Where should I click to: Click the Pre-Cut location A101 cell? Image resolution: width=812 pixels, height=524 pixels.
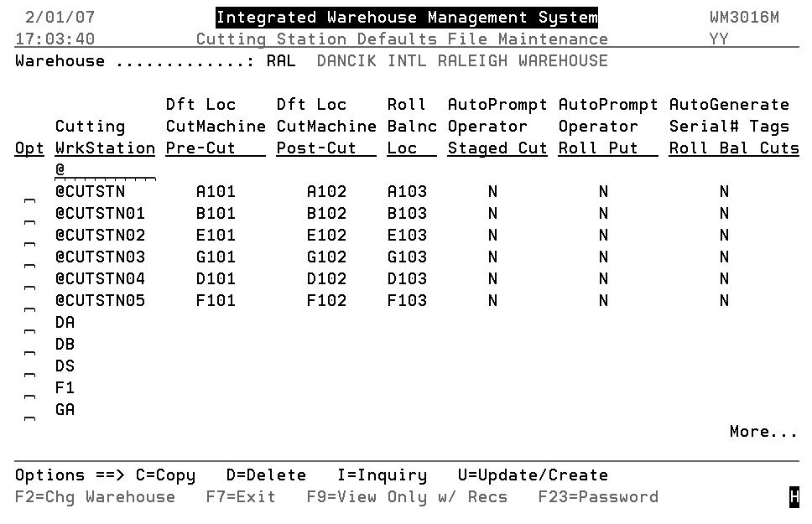216,192
